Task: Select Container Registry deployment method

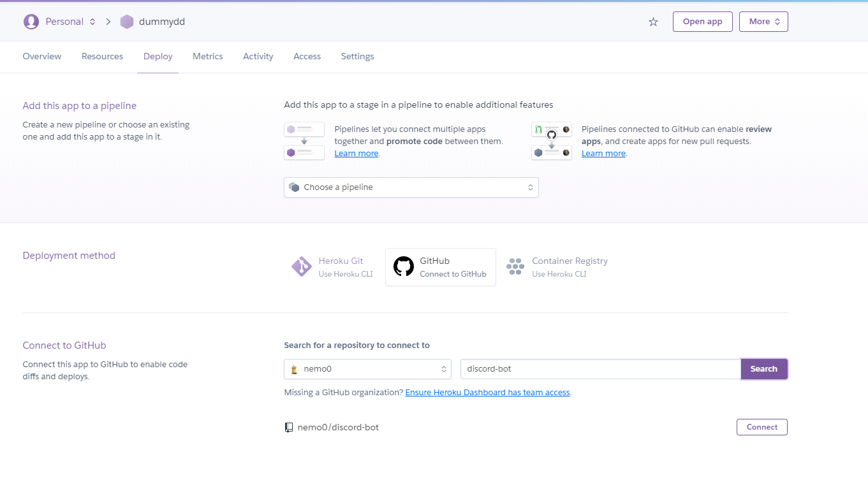Action: [557, 267]
